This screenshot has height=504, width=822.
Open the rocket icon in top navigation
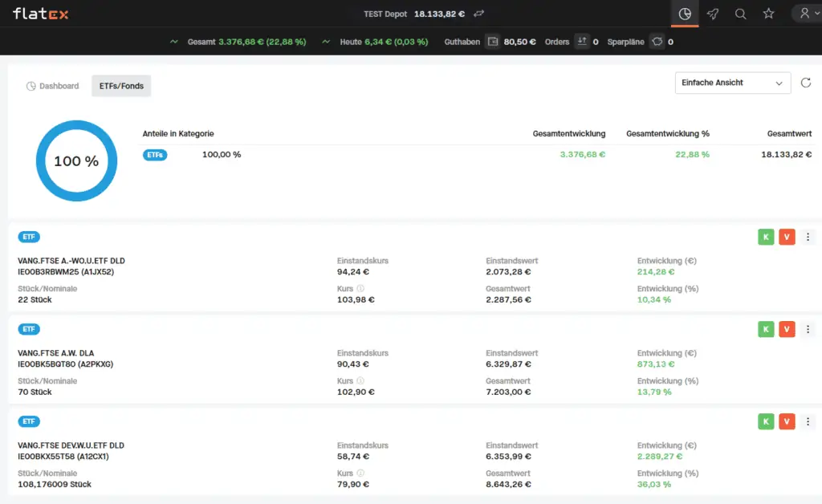tap(713, 14)
